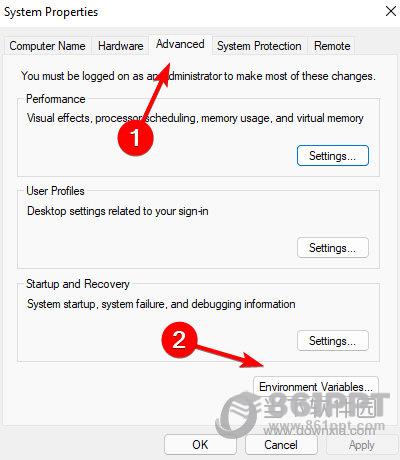400x460 pixels.
Task: Open User Profiles Settings button
Action: pos(333,248)
